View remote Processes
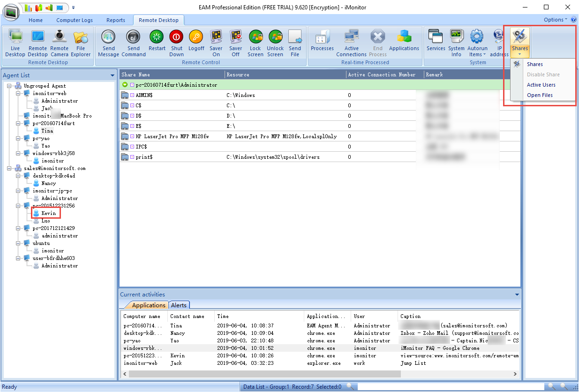579x392 pixels. click(x=323, y=40)
